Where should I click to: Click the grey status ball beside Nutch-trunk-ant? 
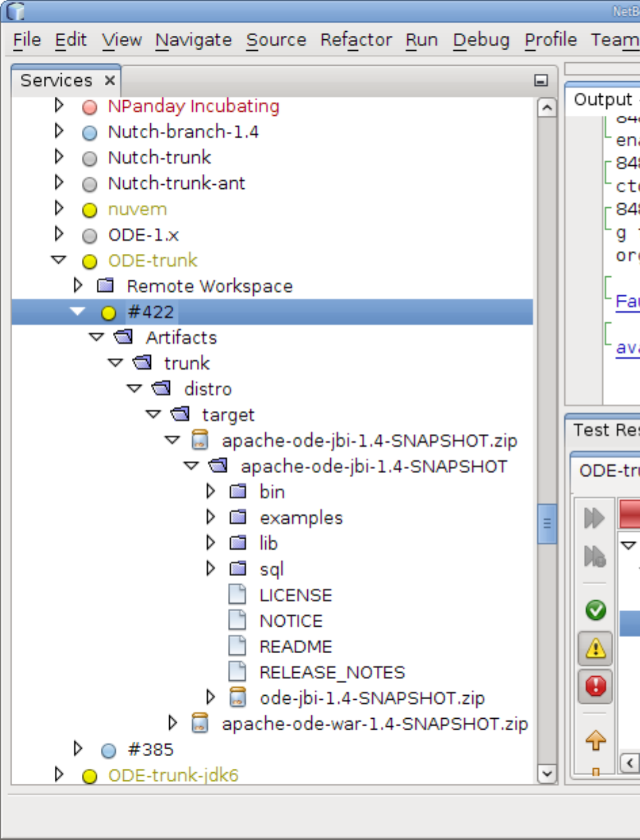[89, 183]
